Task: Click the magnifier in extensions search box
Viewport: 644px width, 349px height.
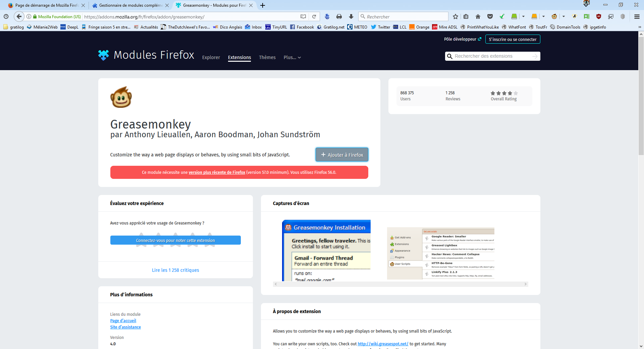Action: coord(450,56)
